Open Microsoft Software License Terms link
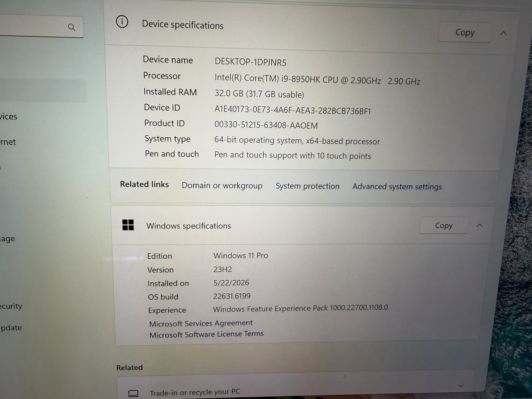532x399 pixels. pyautogui.click(x=206, y=334)
